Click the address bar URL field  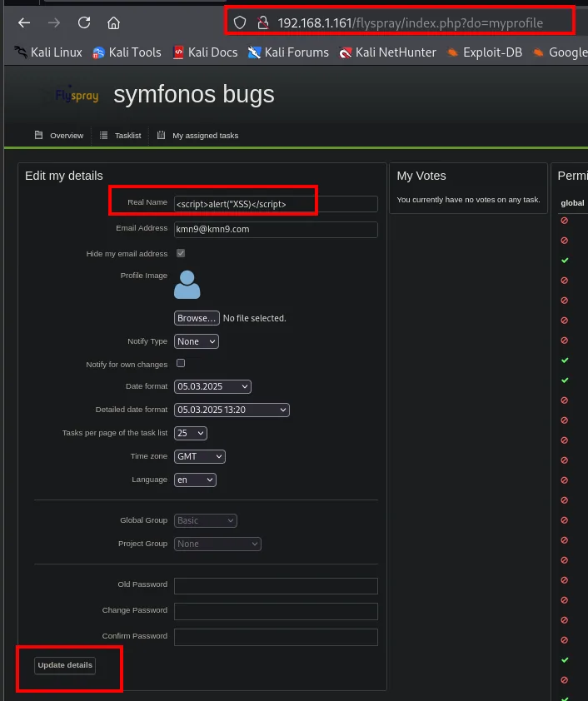pos(410,22)
